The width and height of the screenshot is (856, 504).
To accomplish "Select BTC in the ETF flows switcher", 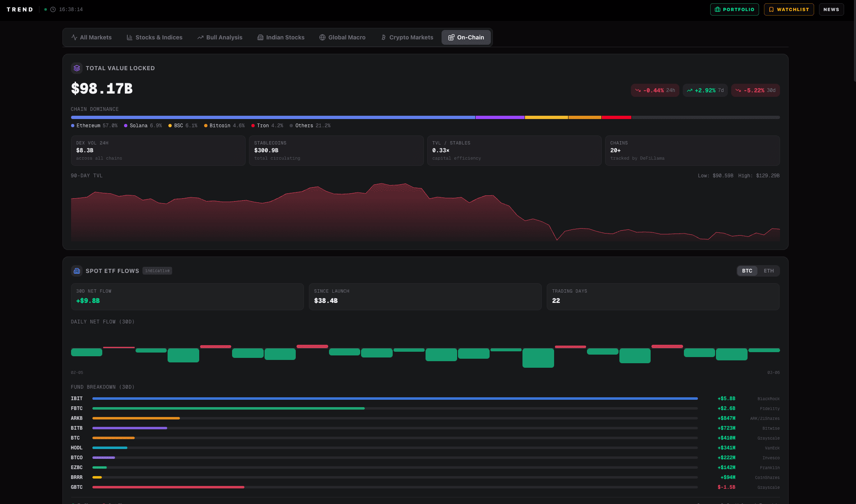I will click(x=747, y=271).
